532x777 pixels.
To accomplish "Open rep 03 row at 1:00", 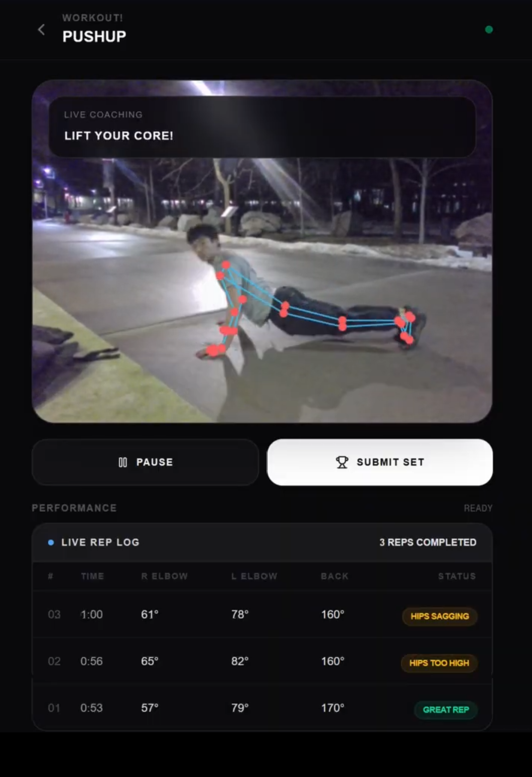I will 262,614.
